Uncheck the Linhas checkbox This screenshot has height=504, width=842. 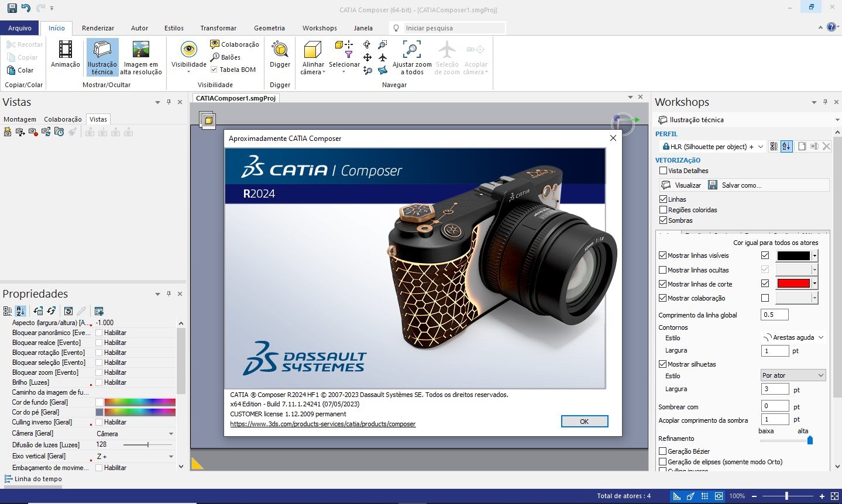pyautogui.click(x=663, y=199)
